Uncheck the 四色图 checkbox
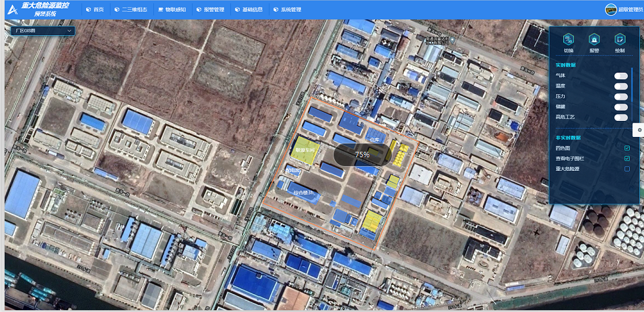 tap(627, 148)
